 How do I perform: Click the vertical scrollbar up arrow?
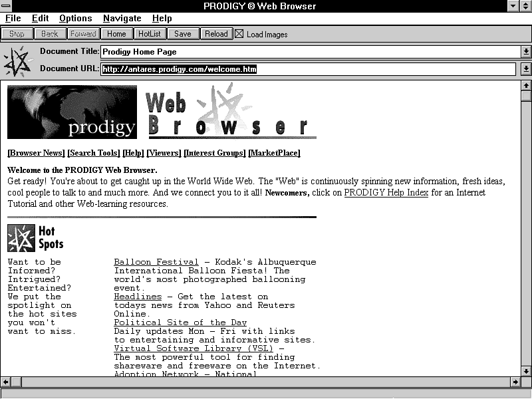(x=526, y=86)
